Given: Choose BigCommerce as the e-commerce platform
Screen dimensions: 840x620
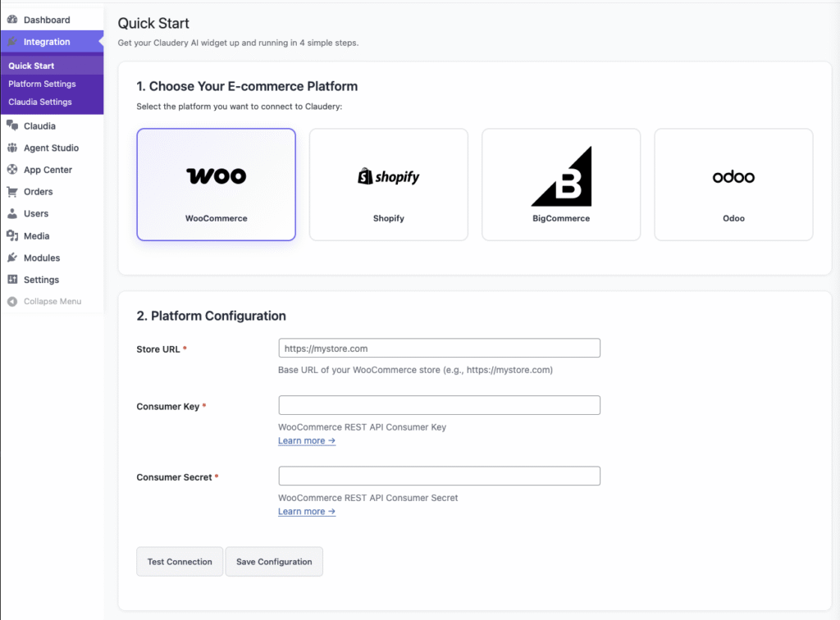Looking at the screenshot, I should (x=561, y=184).
